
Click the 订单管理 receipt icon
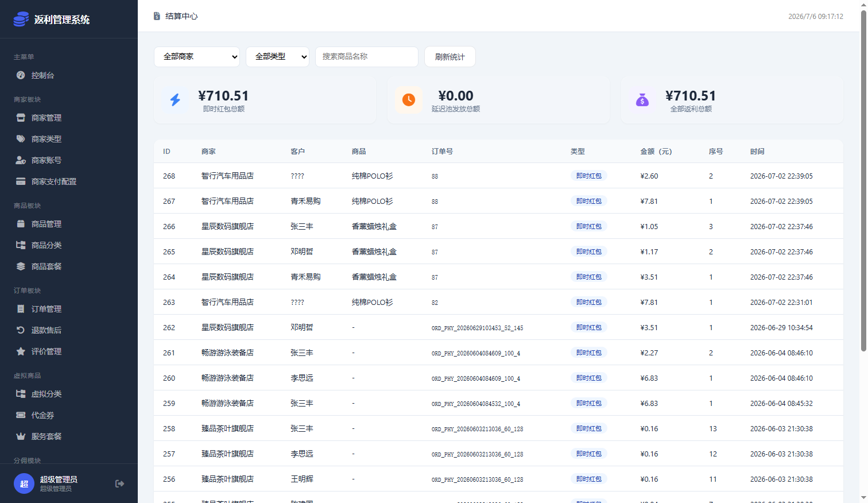point(21,309)
